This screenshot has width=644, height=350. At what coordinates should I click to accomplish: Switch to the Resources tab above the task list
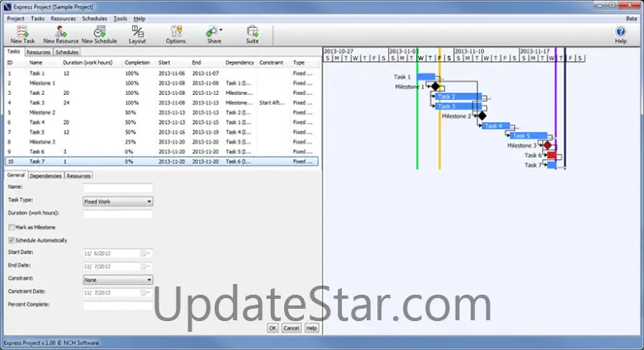(38, 52)
